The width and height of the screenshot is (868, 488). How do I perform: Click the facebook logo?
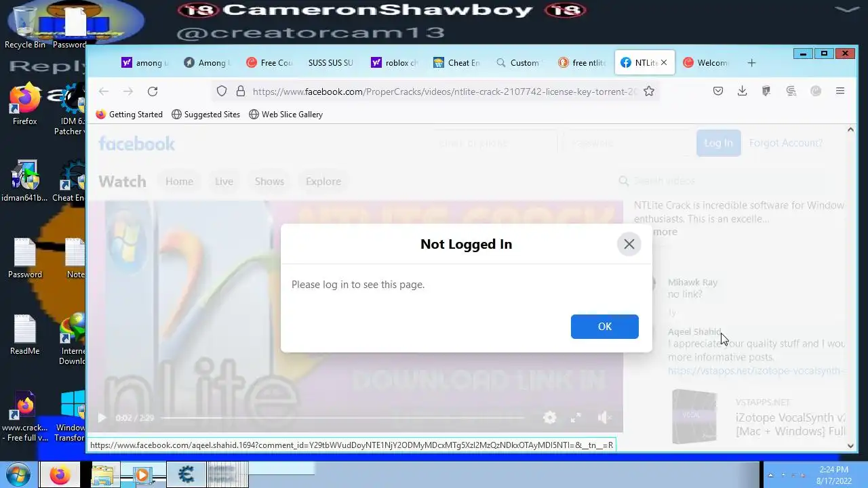click(136, 143)
